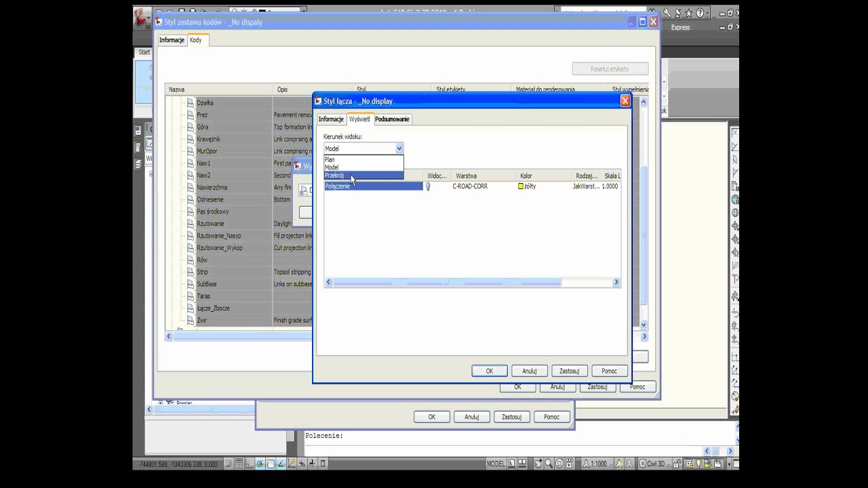Screen dimensions: 868x488
Task: Toggle Object snap tracking in status bar
Action: [281, 464]
